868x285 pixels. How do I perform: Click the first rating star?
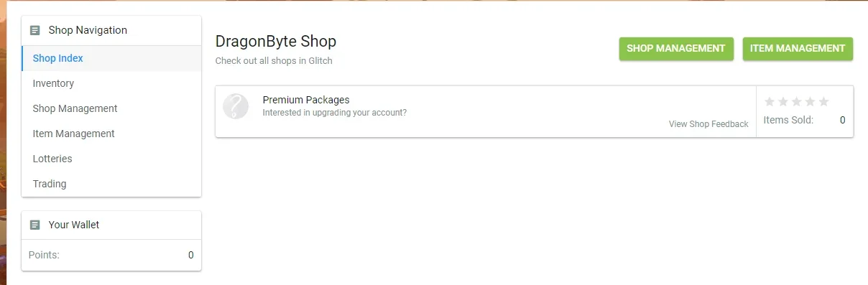point(770,101)
